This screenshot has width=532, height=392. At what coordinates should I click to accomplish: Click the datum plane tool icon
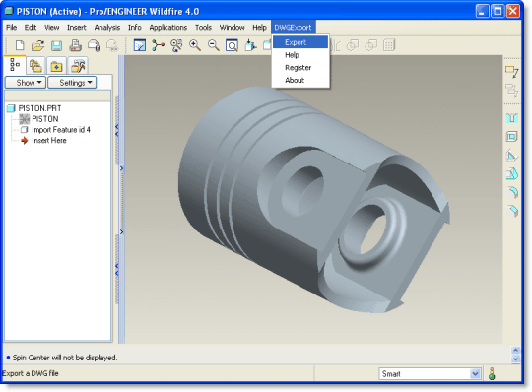tap(511, 72)
